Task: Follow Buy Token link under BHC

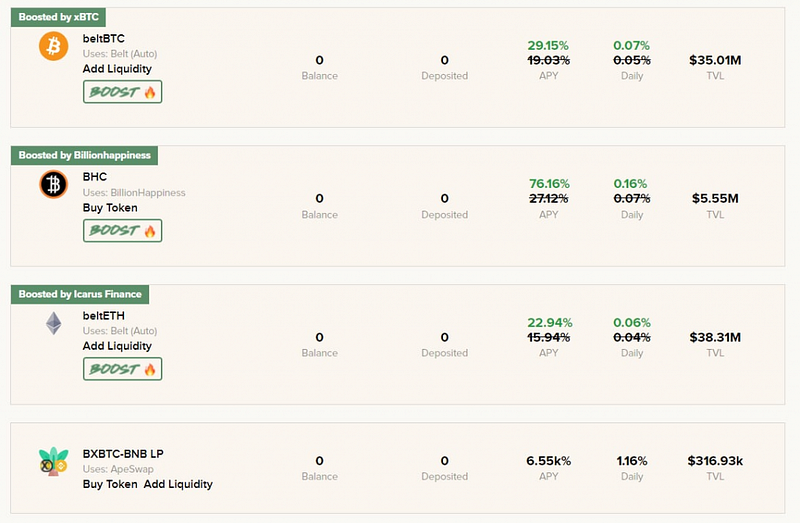Action: point(110,208)
